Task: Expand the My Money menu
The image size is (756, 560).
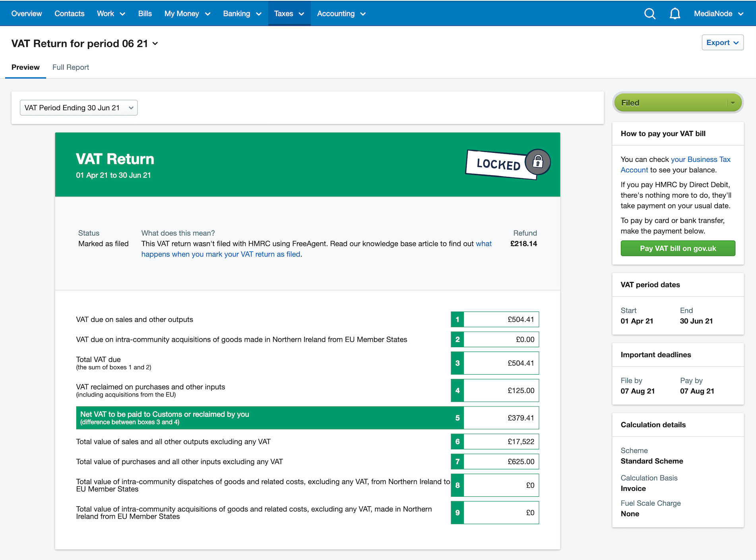Action: click(x=187, y=13)
